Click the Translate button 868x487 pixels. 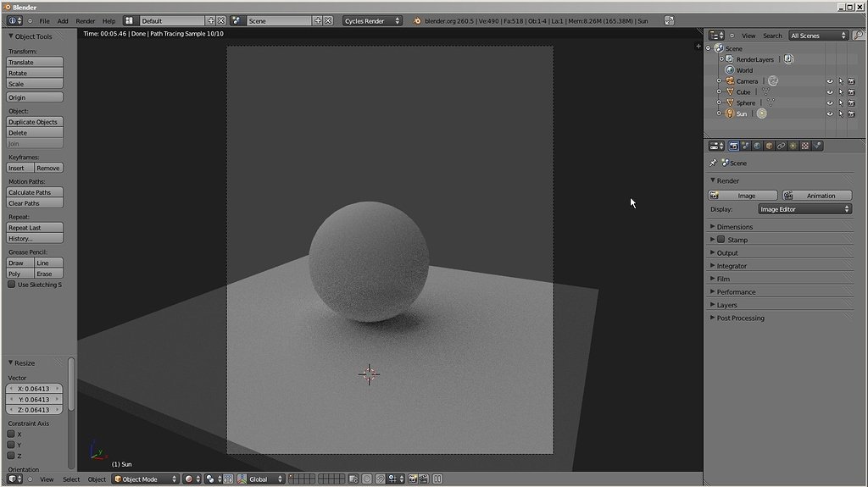(34, 62)
